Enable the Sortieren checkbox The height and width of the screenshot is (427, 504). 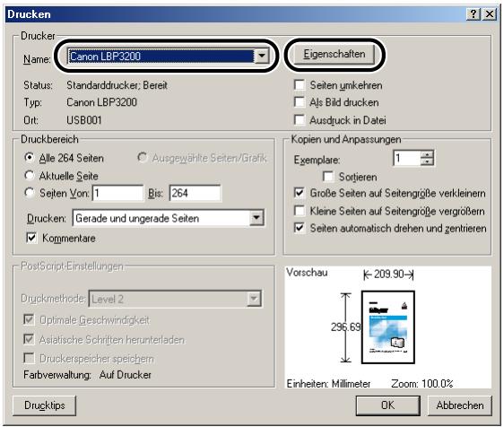[x=328, y=177]
